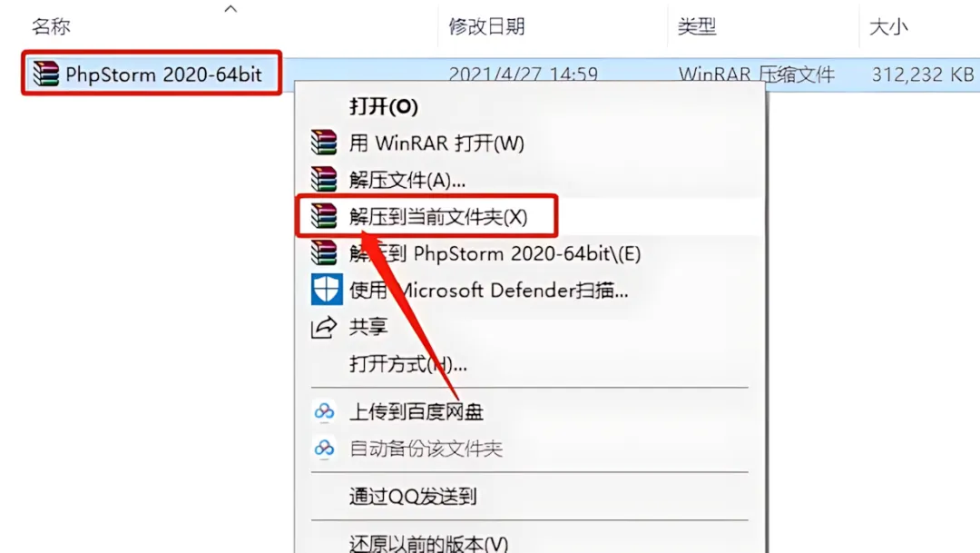Click the share arrow icon beside 共享

click(x=324, y=327)
